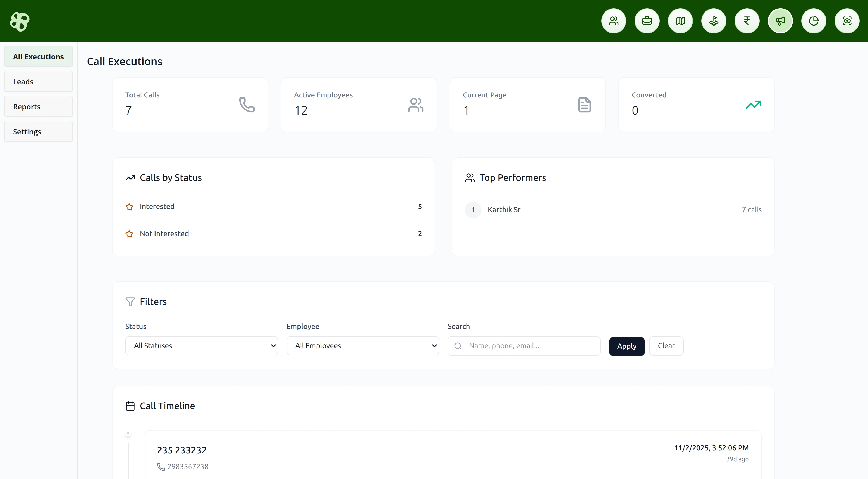Image resolution: width=868 pixels, height=479 pixels.
Task: Open the rupee payments icon
Action: click(x=747, y=21)
